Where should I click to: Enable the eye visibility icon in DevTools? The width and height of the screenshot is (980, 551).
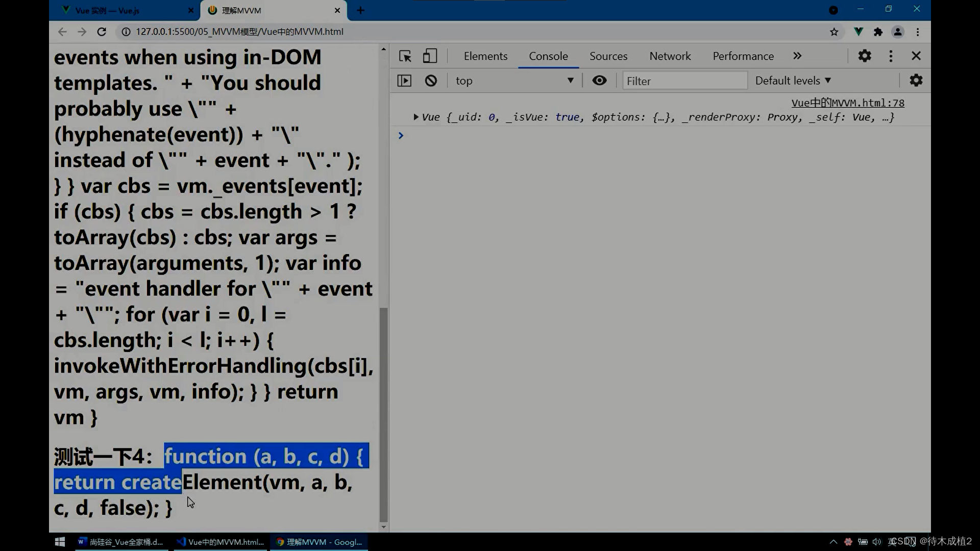[599, 80]
